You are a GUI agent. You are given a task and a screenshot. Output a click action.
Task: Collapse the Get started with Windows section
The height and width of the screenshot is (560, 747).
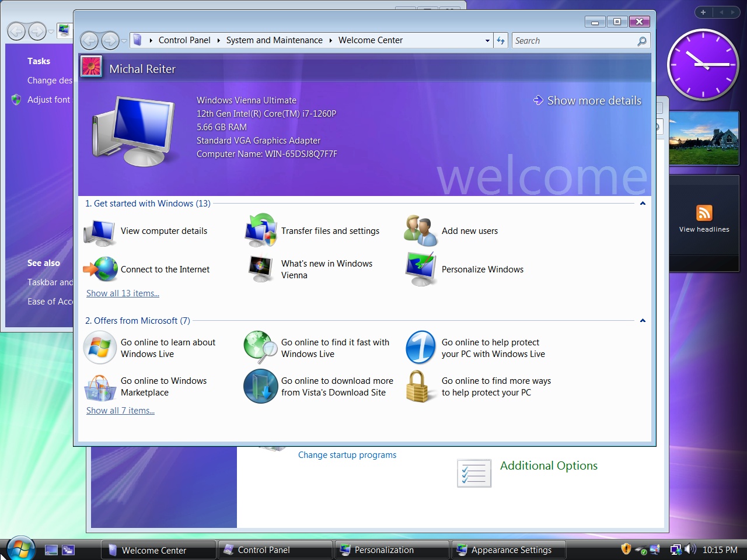[643, 204]
